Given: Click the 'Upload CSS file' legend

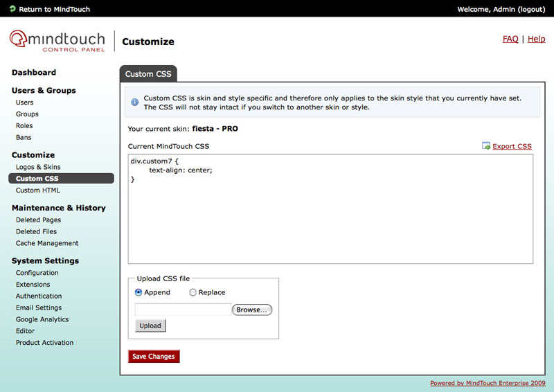Looking at the screenshot, I should (x=163, y=278).
